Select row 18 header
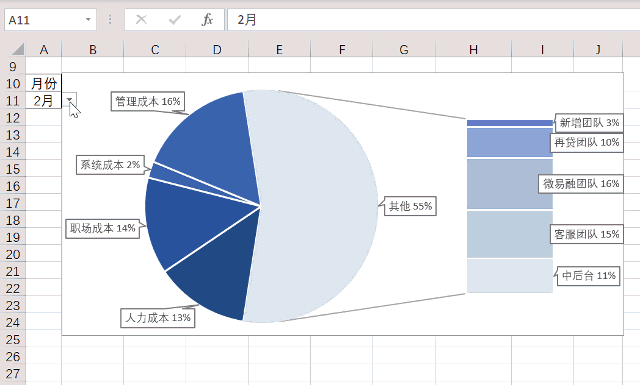640x385 pixels. click(x=13, y=220)
